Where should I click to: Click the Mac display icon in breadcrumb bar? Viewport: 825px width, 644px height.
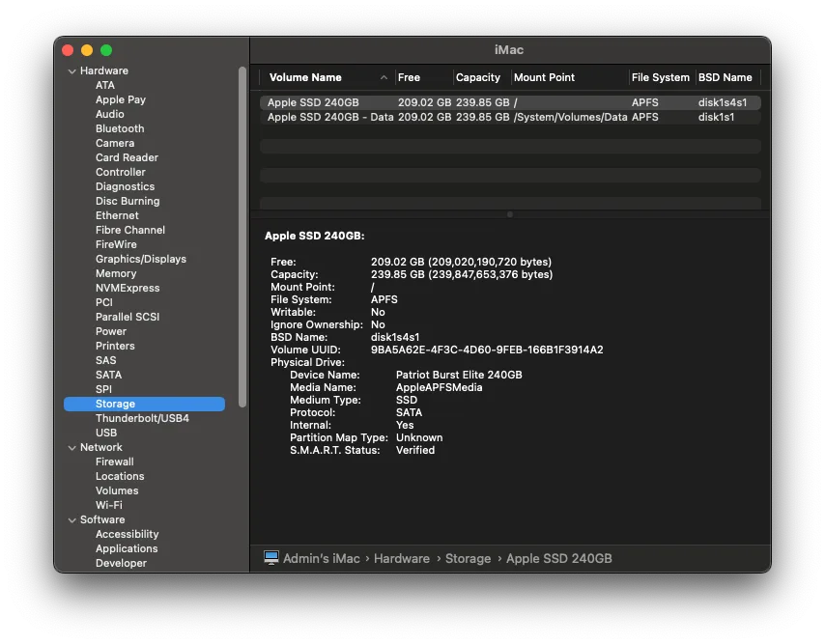pos(270,558)
